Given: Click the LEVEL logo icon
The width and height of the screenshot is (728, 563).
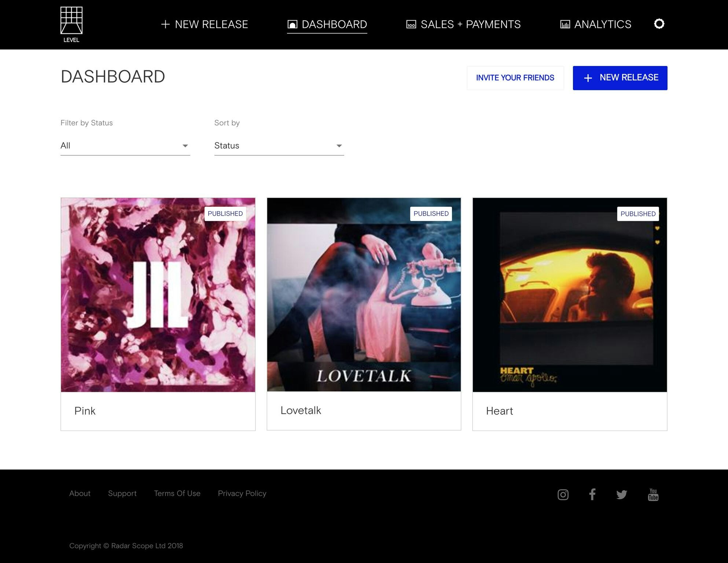Looking at the screenshot, I should coord(72,20).
